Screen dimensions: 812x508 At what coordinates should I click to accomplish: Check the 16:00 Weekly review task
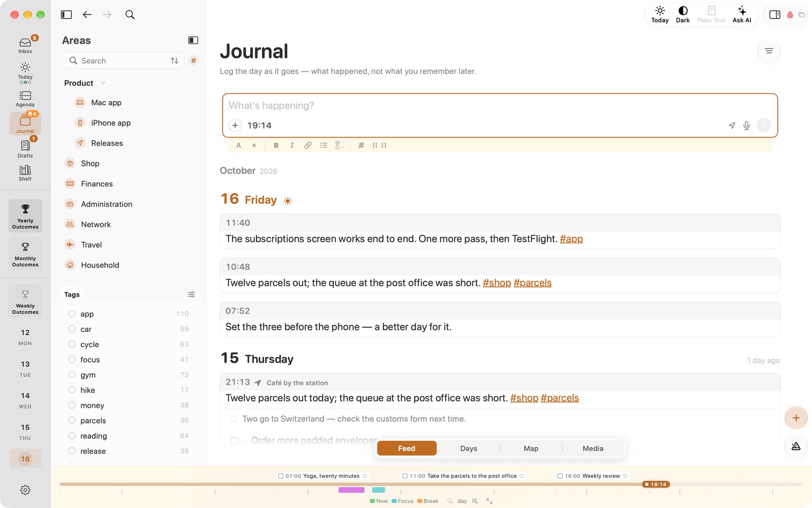click(x=560, y=476)
